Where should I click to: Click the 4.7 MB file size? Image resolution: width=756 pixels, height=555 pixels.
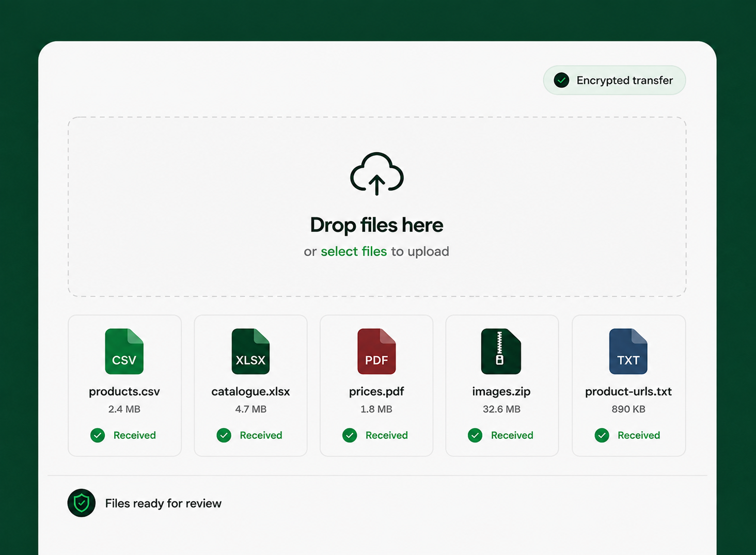(x=251, y=409)
